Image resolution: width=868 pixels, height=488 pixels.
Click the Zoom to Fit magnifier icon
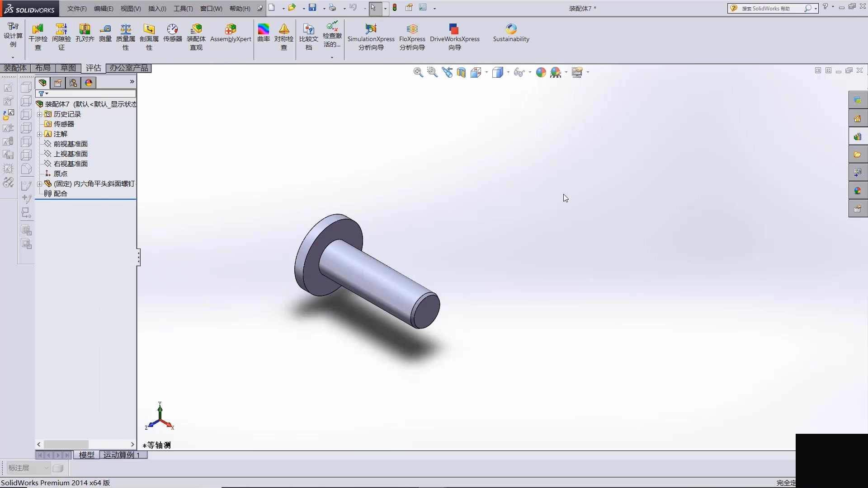click(x=418, y=72)
